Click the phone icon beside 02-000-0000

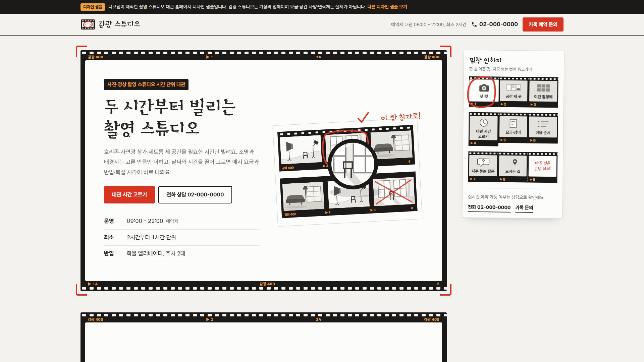474,24
